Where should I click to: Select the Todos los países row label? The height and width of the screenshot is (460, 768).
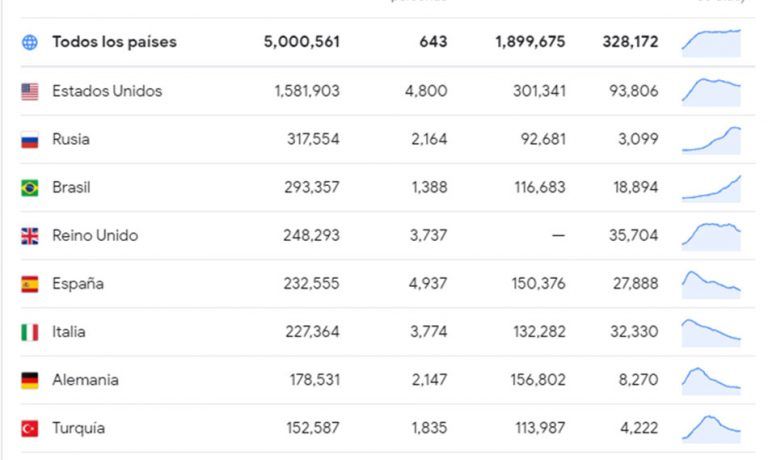point(115,42)
